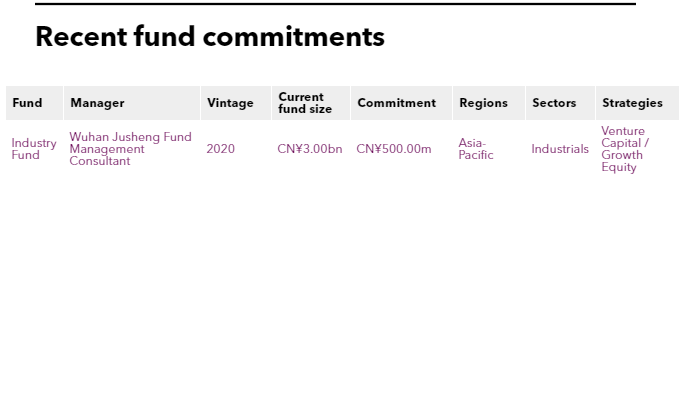Click the Commitment column header
Viewport: 684px width, 407px height.
click(x=397, y=103)
